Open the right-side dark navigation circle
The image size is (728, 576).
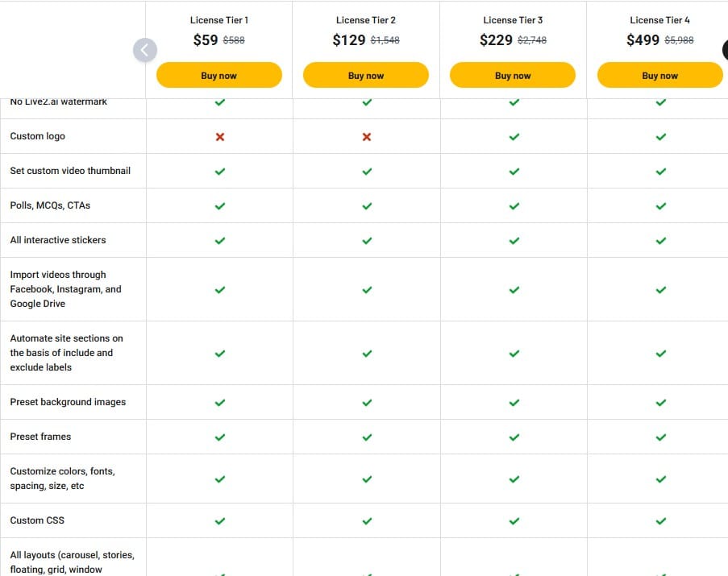(724, 50)
